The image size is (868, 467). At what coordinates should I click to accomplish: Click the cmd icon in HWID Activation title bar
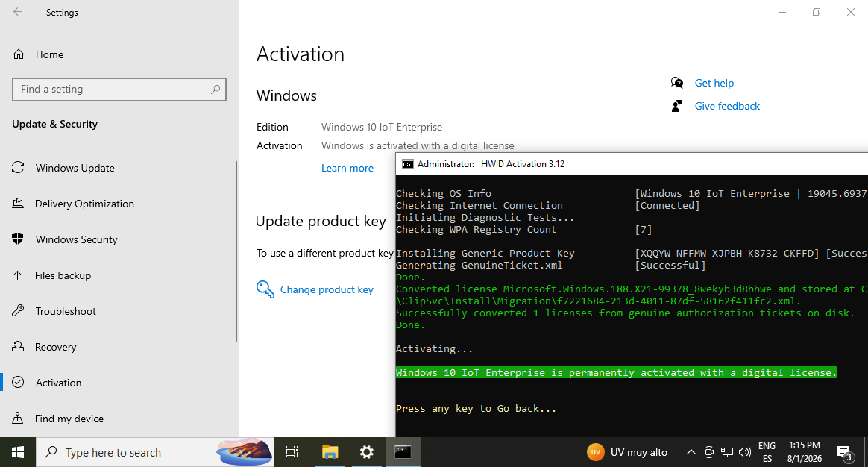[407, 164]
